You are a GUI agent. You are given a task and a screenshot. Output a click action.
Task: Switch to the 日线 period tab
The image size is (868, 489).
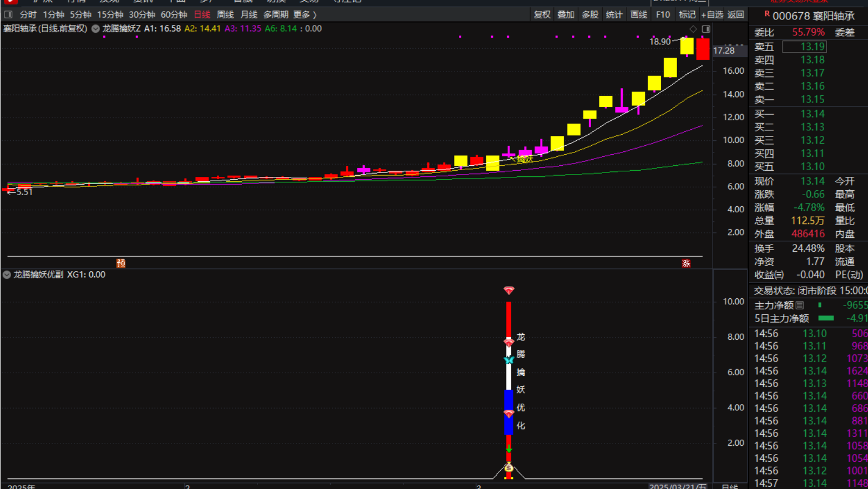202,14
